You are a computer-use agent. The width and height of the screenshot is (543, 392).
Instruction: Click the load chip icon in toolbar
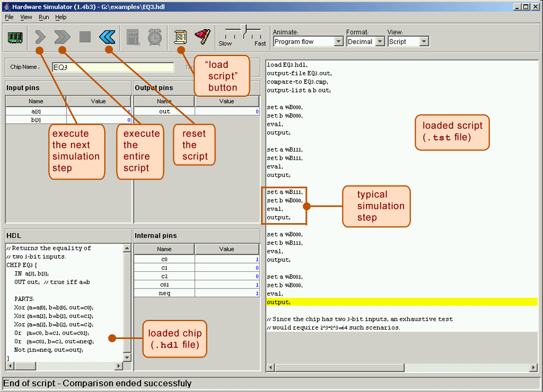point(15,37)
